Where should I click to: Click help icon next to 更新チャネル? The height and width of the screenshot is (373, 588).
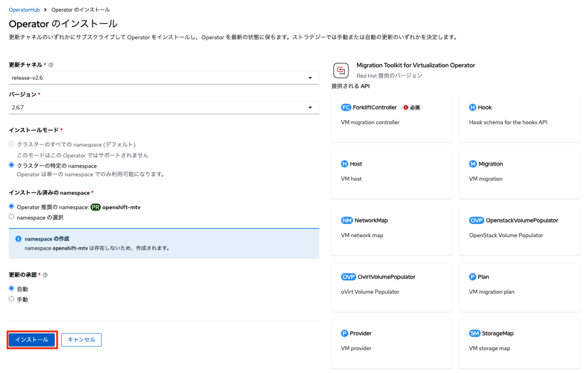click(x=51, y=65)
